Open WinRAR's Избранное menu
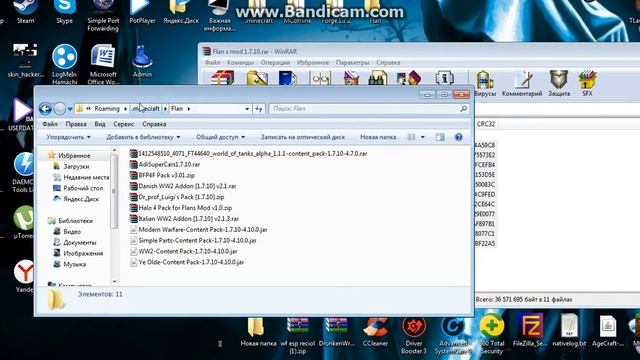 (313, 62)
